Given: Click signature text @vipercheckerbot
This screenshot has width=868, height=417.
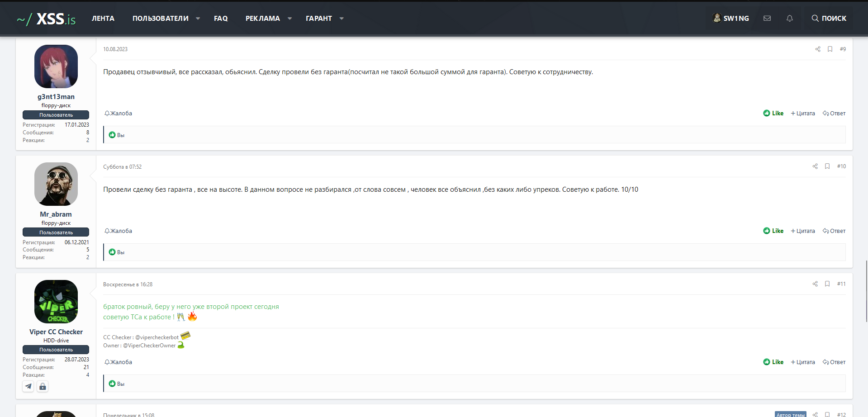Looking at the screenshot, I should (157, 337).
